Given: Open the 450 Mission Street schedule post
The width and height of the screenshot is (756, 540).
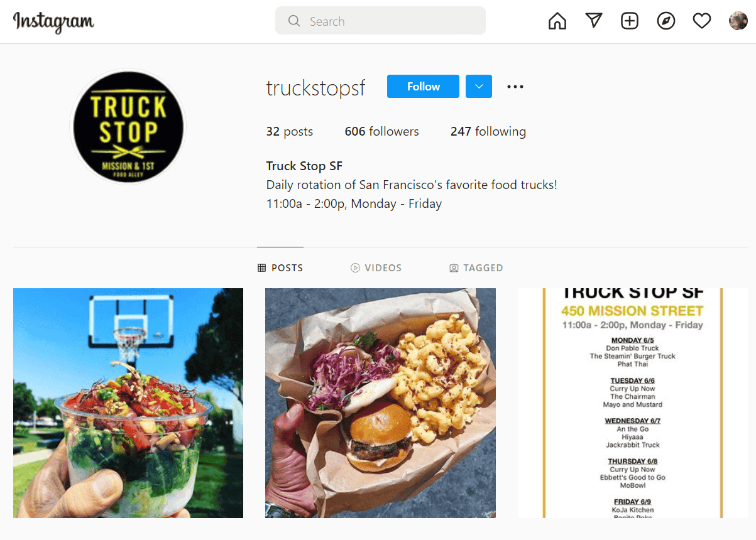Looking at the screenshot, I should pyautogui.click(x=633, y=403).
